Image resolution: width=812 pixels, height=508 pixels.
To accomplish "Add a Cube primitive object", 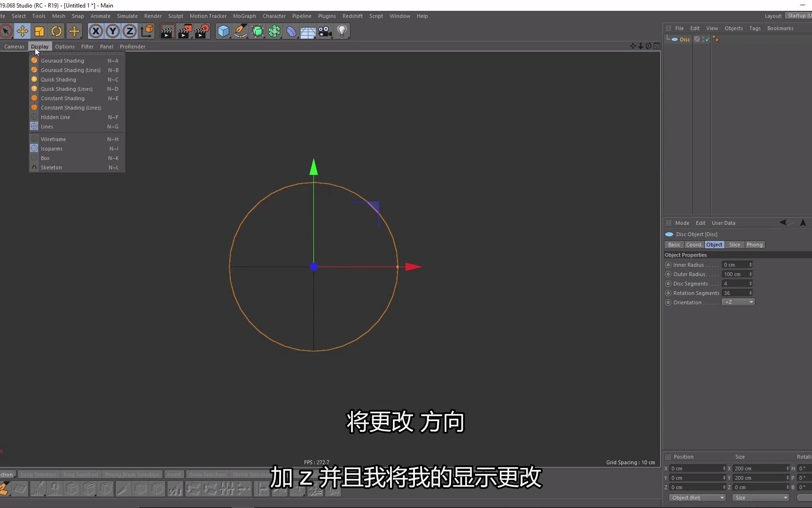I will (224, 31).
